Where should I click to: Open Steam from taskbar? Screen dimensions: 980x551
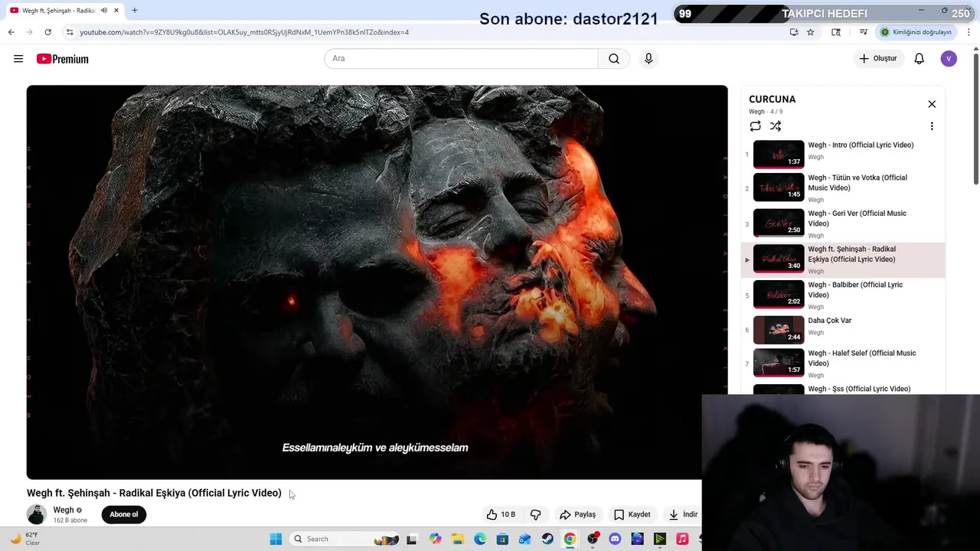(x=547, y=539)
